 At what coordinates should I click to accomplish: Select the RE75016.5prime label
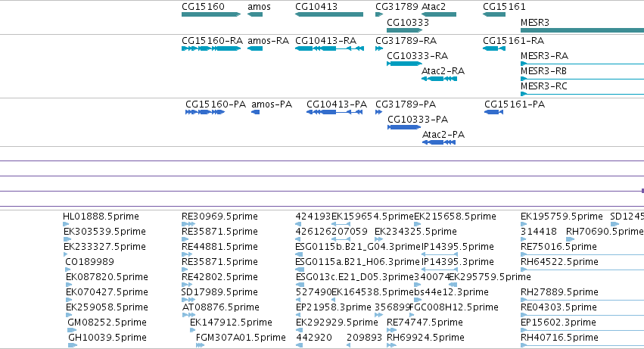click(x=558, y=247)
